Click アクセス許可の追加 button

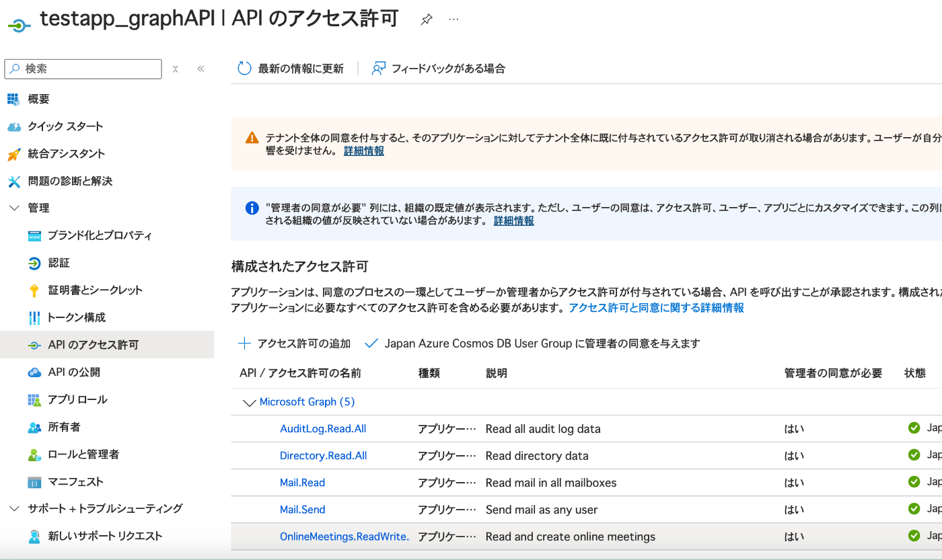[295, 344]
